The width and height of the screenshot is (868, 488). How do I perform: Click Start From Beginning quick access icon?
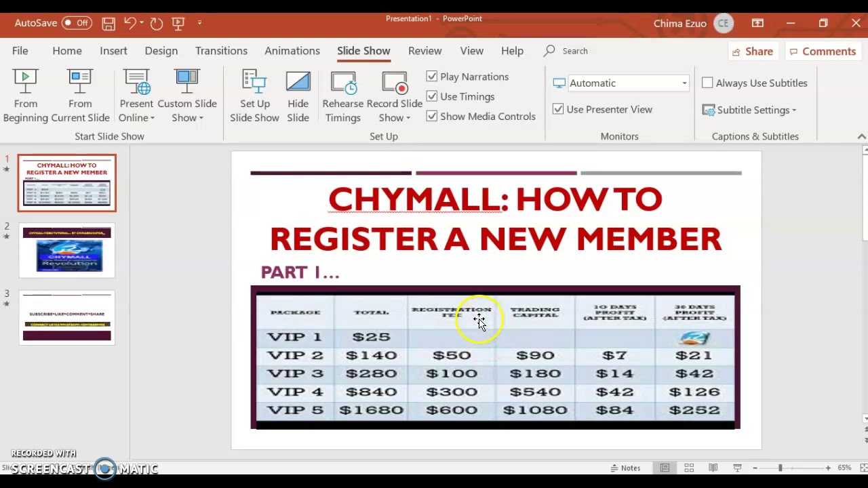tap(178, 23)
